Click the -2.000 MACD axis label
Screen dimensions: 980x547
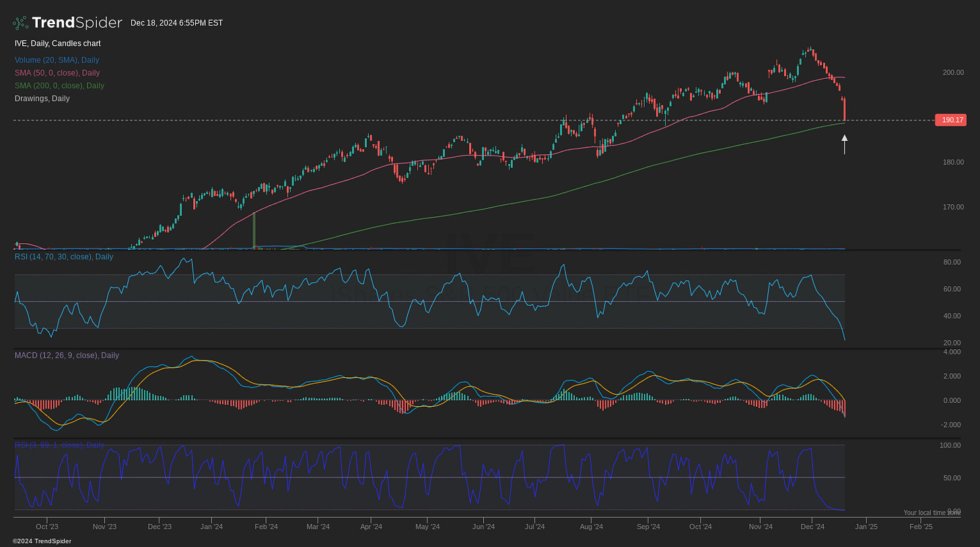coord(950,425)
